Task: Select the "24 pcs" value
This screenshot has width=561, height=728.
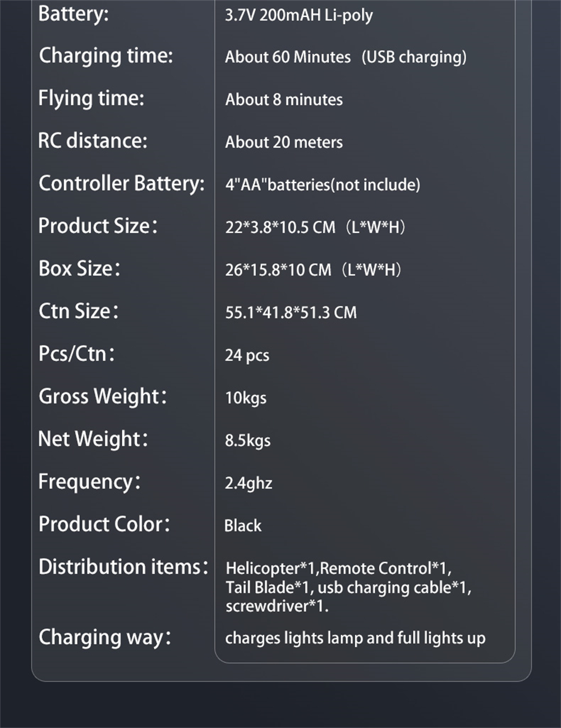Action: point(247,355)
